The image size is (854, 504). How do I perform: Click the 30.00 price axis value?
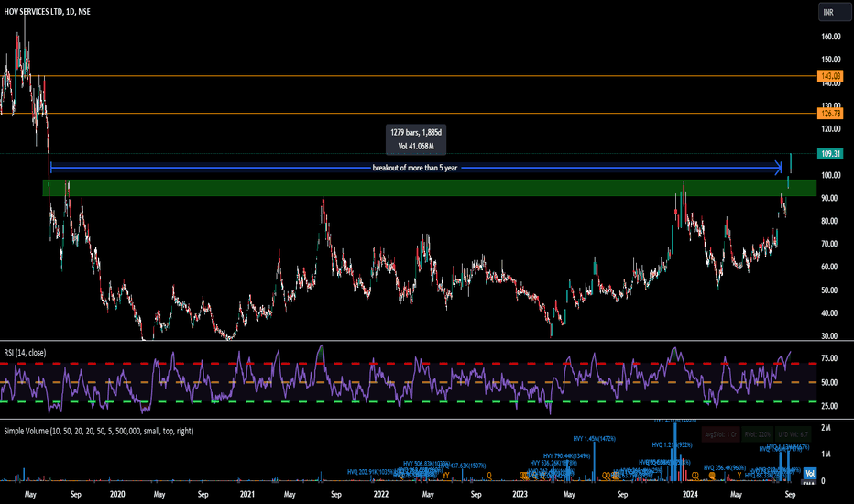coord(829,336)
